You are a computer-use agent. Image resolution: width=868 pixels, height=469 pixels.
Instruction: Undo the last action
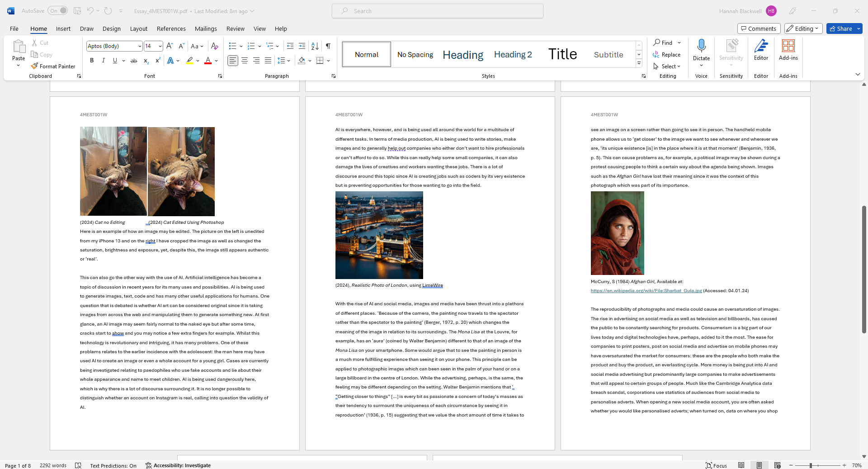pyautogui.click(x=90, y=11)
